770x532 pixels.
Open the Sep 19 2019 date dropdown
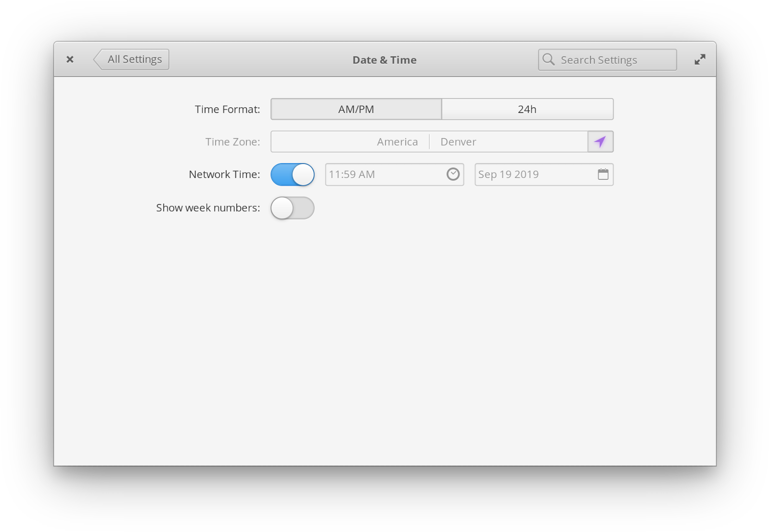tap(529, 174)
